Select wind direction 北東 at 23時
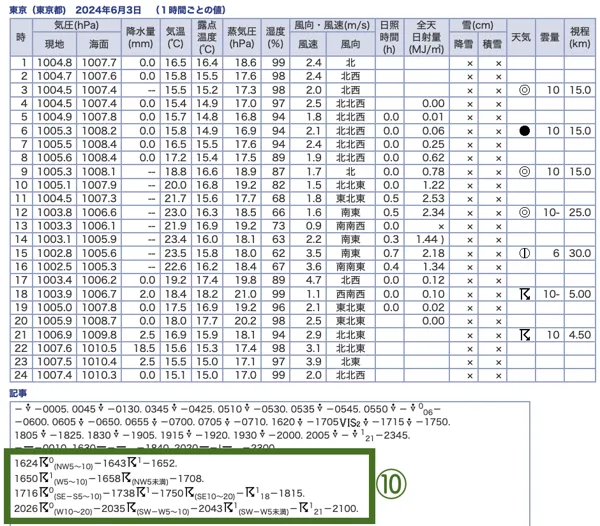Screen dimensions: 600x526 click(x=351, y=362)
